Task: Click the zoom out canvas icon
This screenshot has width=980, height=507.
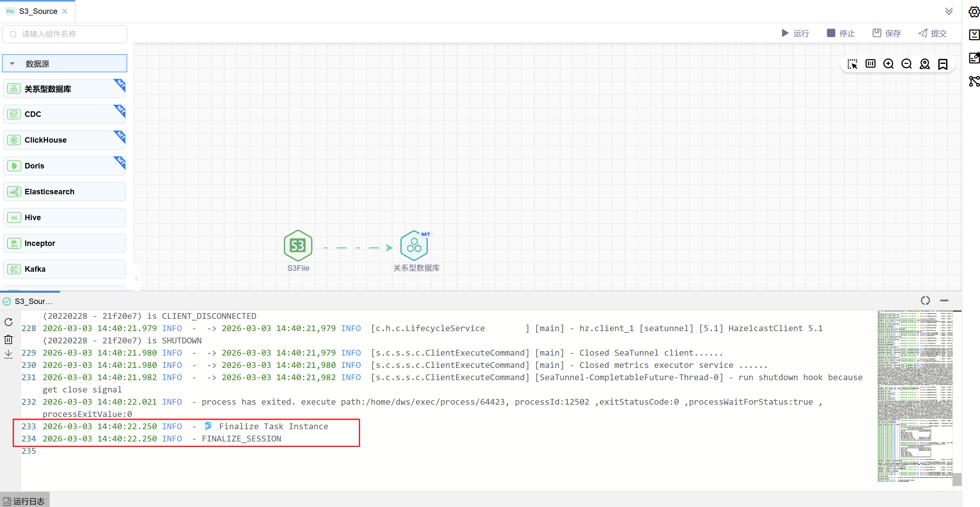Action: click(907, 64)
